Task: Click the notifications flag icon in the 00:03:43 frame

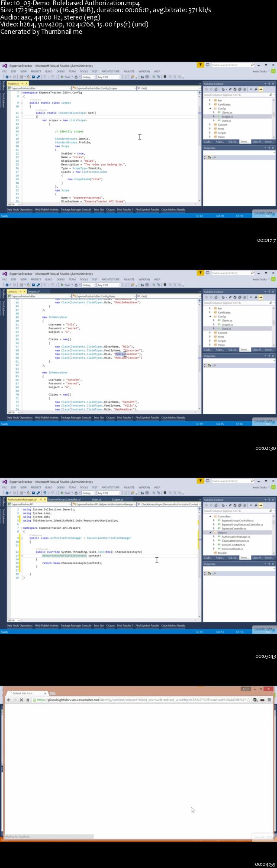Action: [200, 481]
